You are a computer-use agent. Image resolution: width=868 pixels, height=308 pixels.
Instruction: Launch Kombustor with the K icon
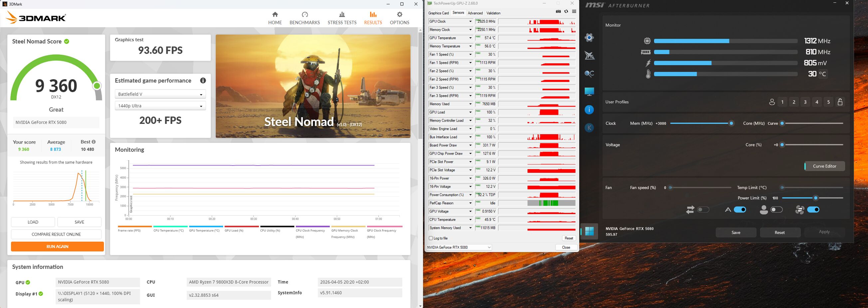click(x=589, y=128)
